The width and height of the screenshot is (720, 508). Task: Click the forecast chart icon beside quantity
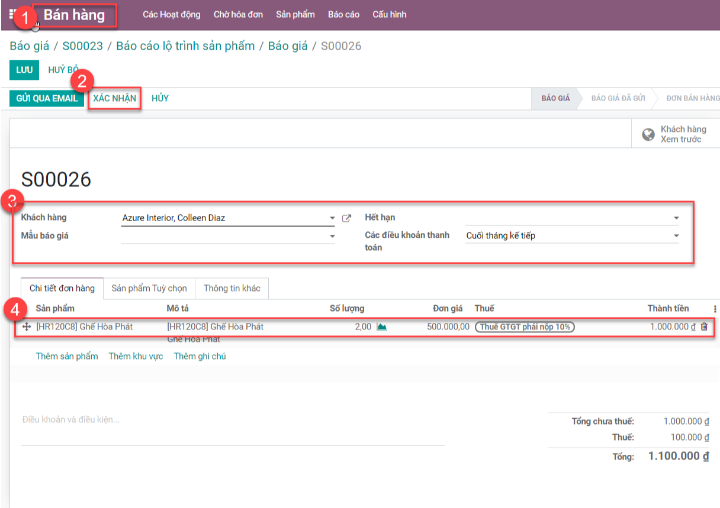pyautogui.click(x=381, y=327)
